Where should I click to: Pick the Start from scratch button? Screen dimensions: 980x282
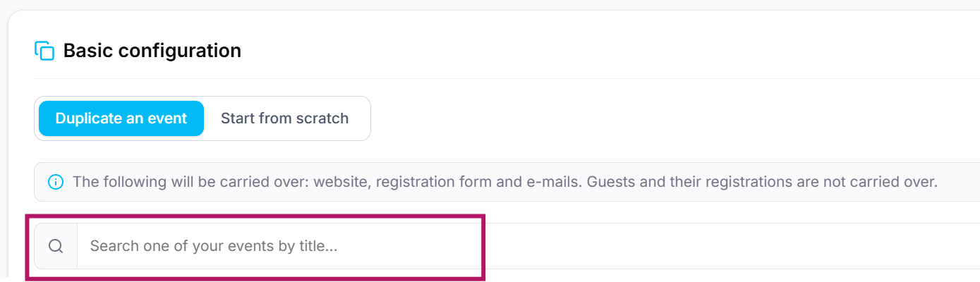coord(284,118)
